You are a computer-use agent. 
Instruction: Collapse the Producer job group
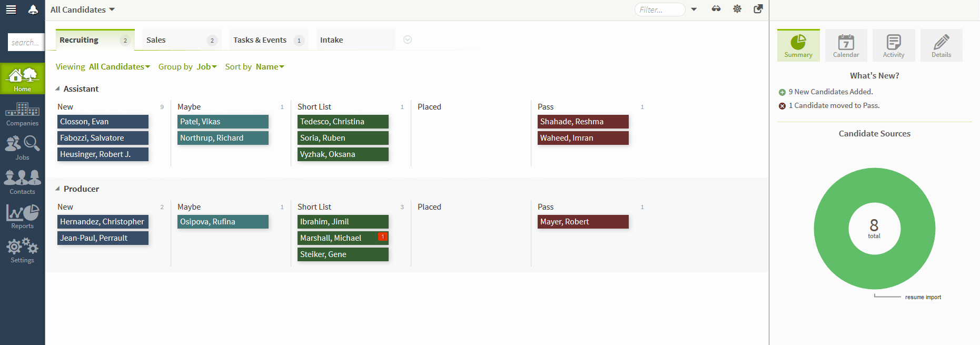tap(57, 189)
